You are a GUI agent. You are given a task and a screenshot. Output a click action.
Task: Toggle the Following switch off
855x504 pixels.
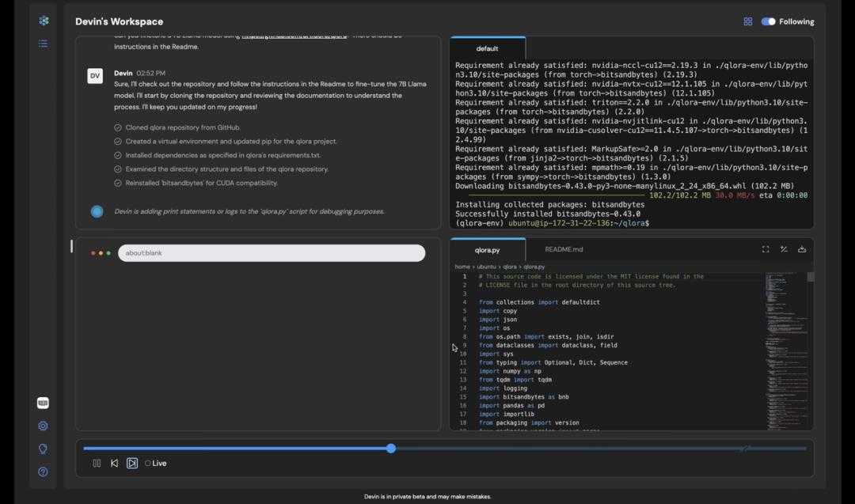coord(768,21)
